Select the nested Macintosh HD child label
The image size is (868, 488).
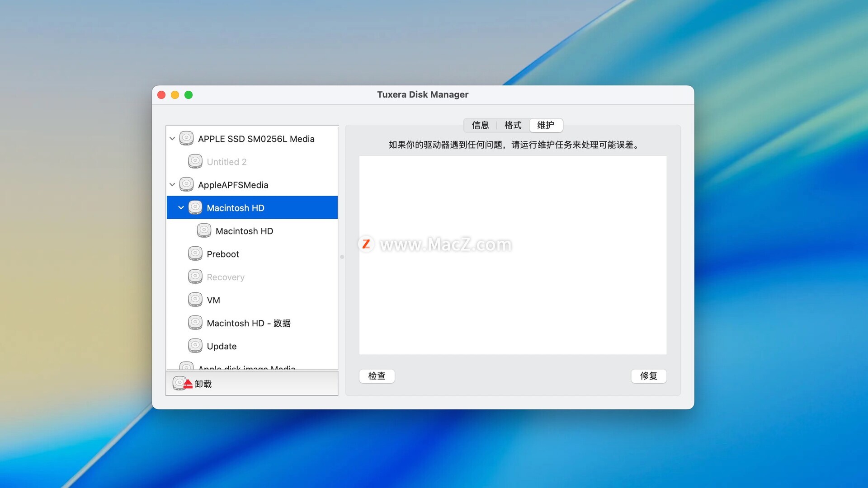coord(244,231)
